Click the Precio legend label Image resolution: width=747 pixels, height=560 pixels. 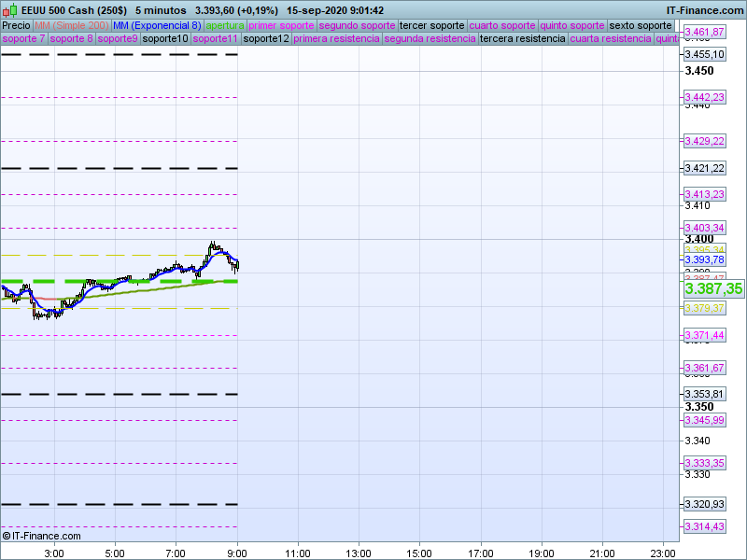(x=16, y=25)
